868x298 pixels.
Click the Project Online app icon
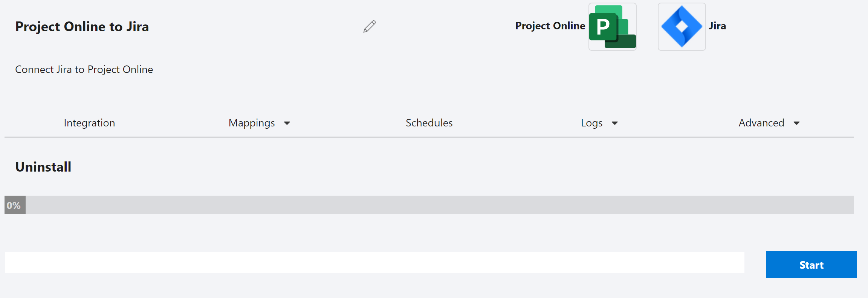tap(612, 26)
